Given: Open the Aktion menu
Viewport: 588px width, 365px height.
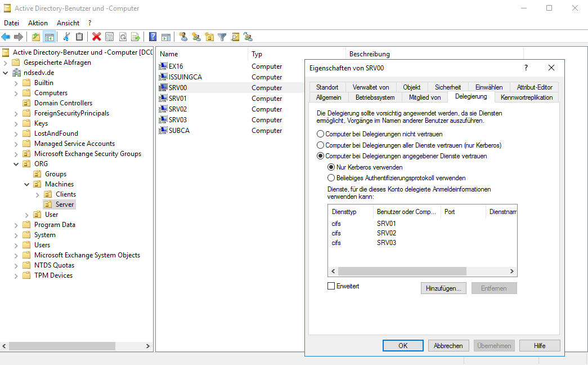Looking at the screenshot, I should 38,23.
